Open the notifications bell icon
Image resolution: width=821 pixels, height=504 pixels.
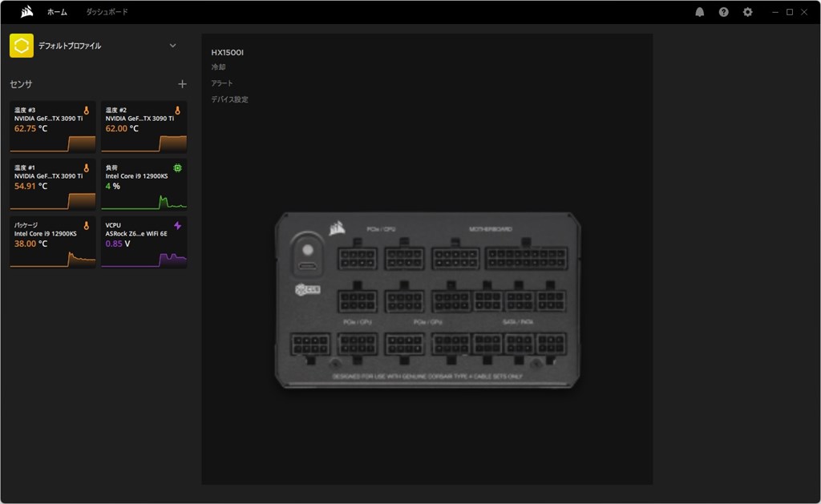tap(699, 12)
